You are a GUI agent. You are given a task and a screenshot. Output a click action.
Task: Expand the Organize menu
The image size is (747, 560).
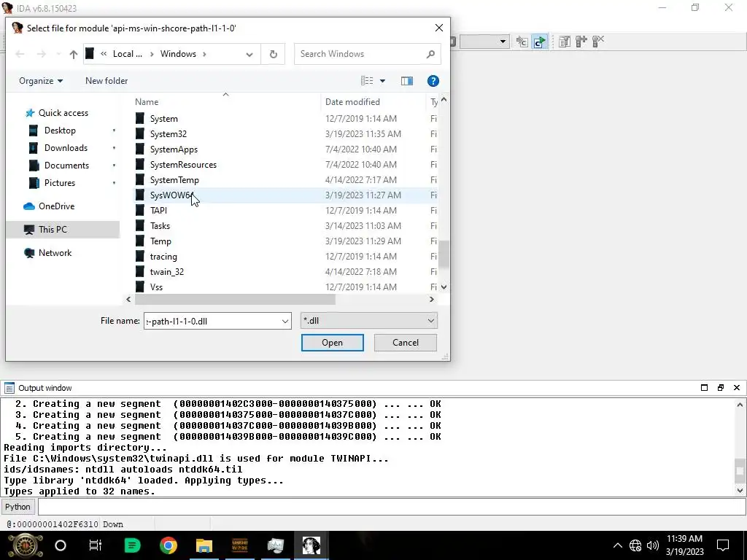(x=41, y=81)
